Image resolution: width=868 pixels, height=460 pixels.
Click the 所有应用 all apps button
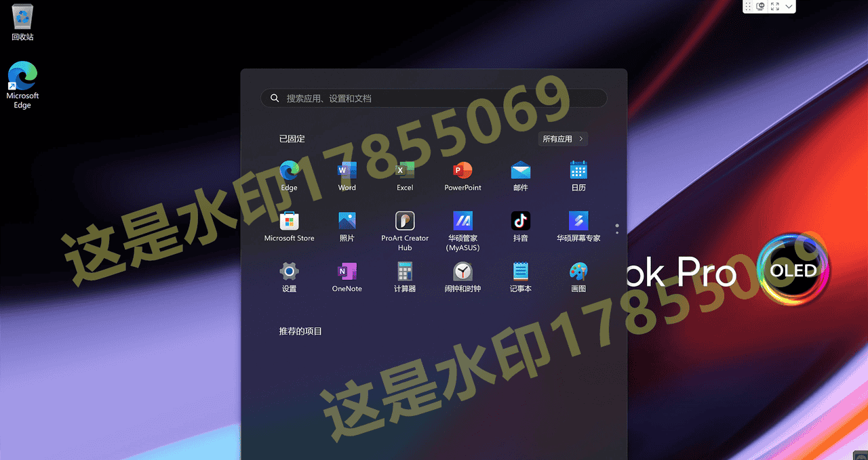pyautogui.click(x=563, y=139)
